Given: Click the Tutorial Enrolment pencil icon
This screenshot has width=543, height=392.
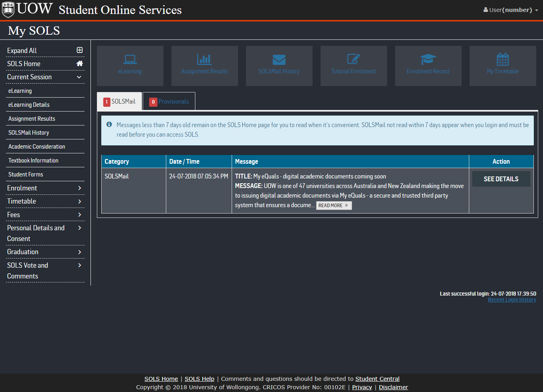Looking at the screenshot, I should 353,66.
